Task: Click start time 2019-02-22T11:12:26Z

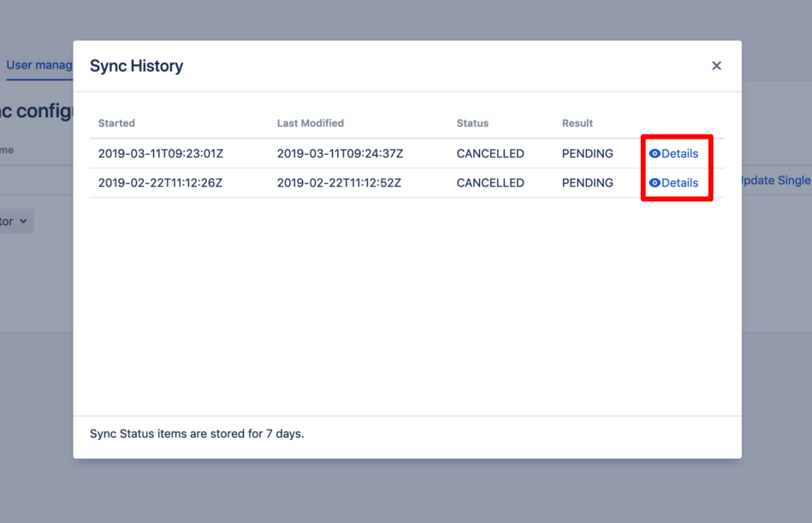Action: point(160,183)
